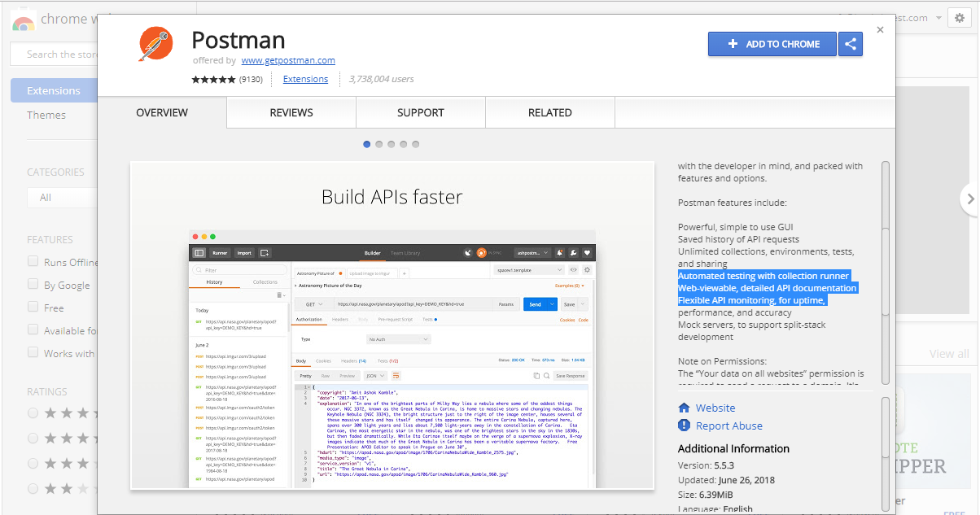
Task: Click the Web-viewable API documentation line
Action: pos(768,288)
